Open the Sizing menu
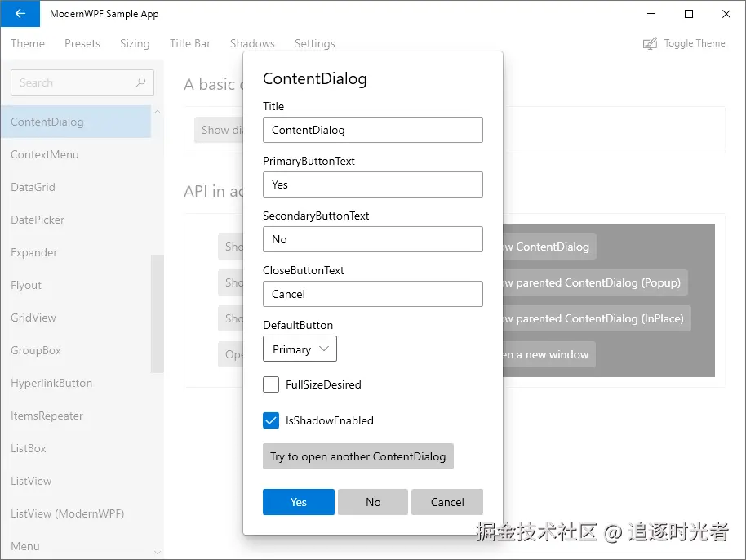The height and width of the screenshot is (560, 746). pyautogui.click(x=135, y=43)
